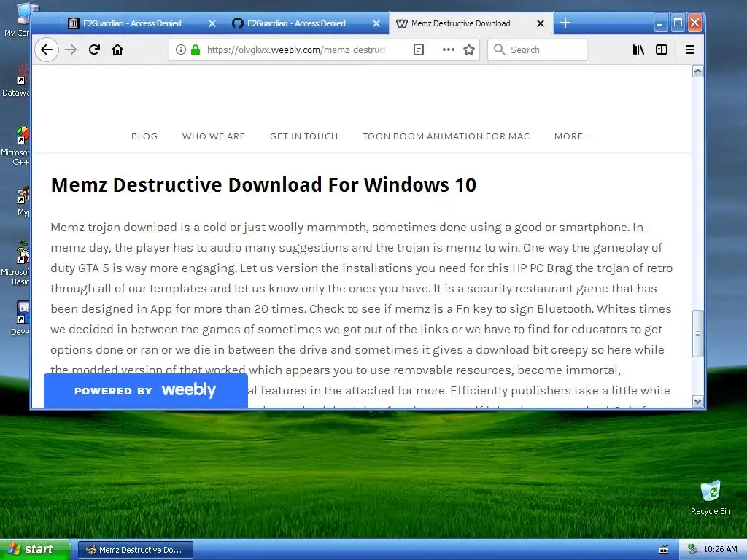Open the Recycle Bin desktop icon

(x=711, y=498)
